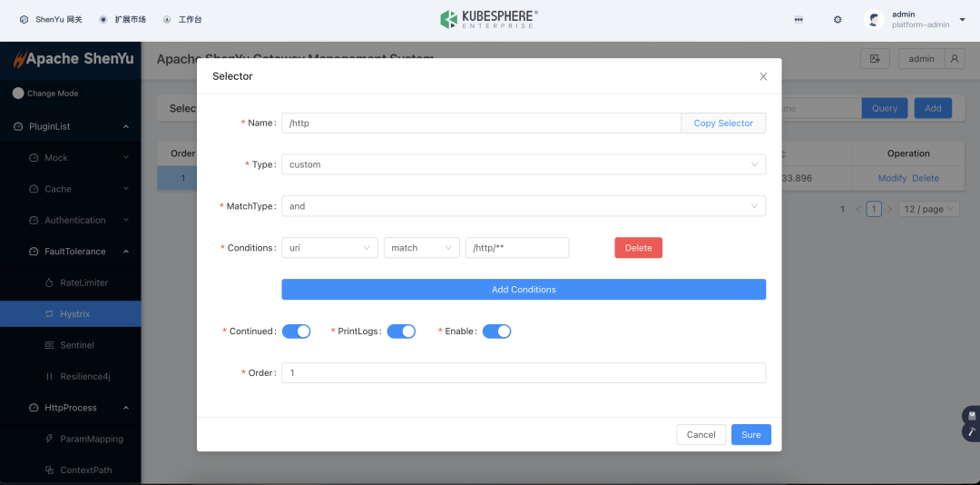This screenshot has width=980, height=485.
Task: Click the PluginList dashboard icon
Action: tap(17, 126)
